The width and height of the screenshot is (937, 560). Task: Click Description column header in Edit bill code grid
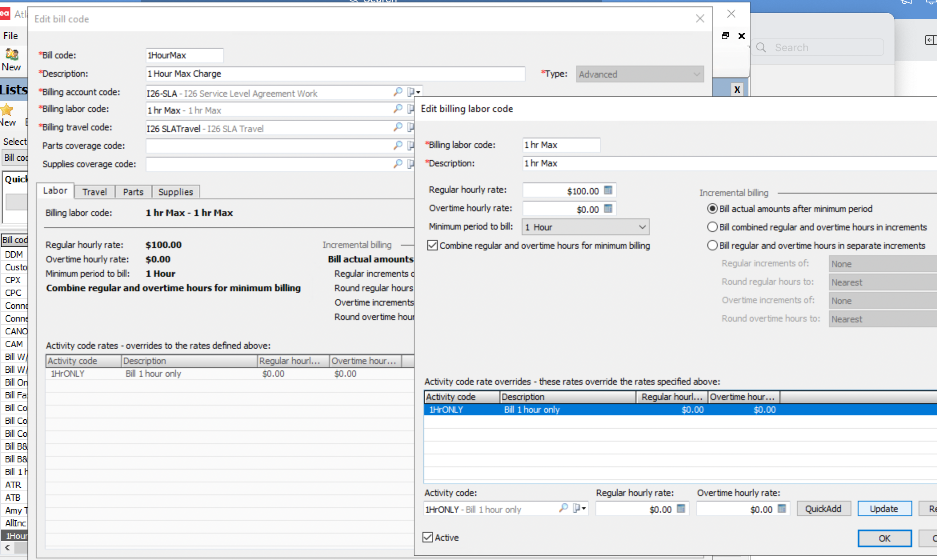[x=189, y=361]
